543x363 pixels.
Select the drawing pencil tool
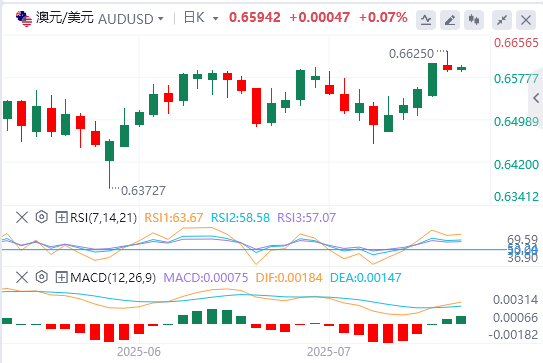pyautogui.click(x=450, y=20)
